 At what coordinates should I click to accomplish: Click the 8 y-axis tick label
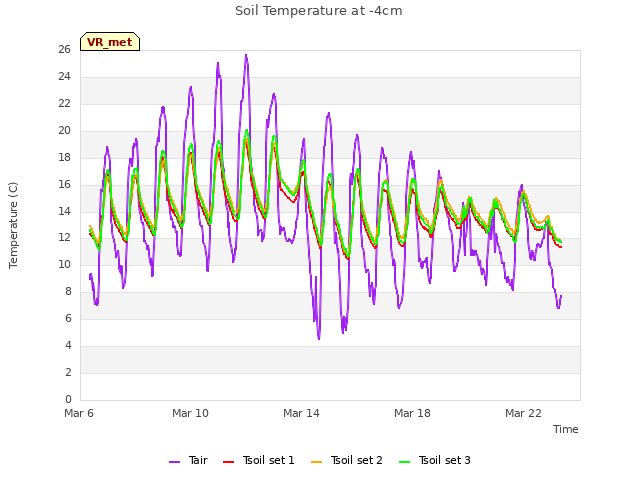click(x=68, y=291)
